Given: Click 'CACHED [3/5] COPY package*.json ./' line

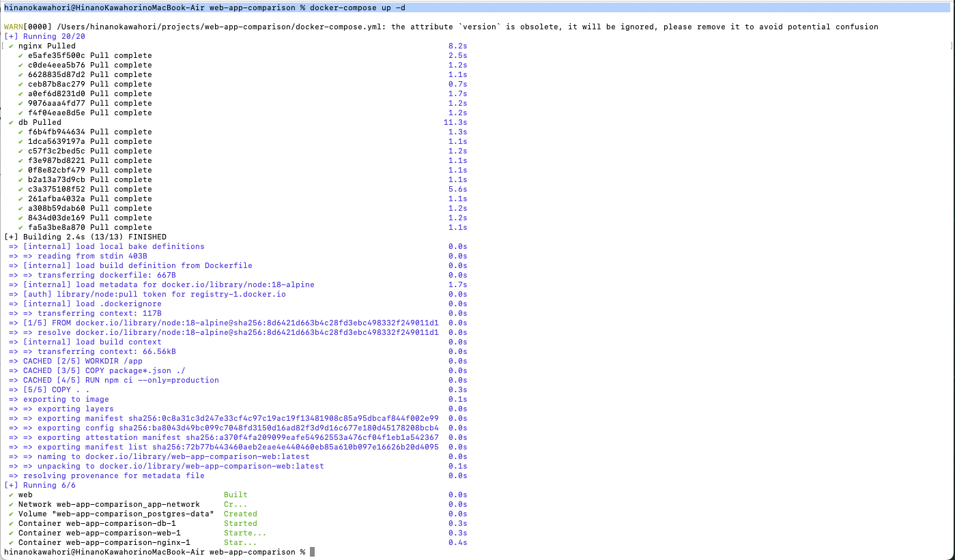Looking at the screenshot, I should pyautogui.click(x=97, y=370).
